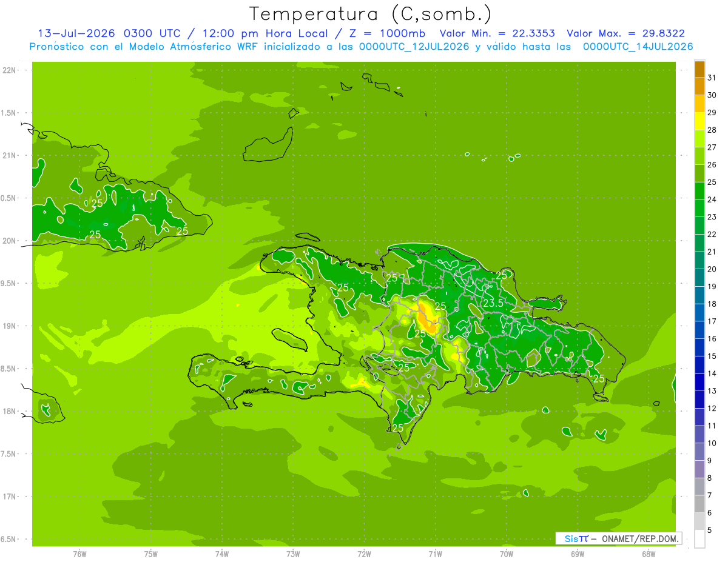Click the "SisTT – ONAMET/REP.DOM." credit box

pyautogui.click(x=619, y=538)
